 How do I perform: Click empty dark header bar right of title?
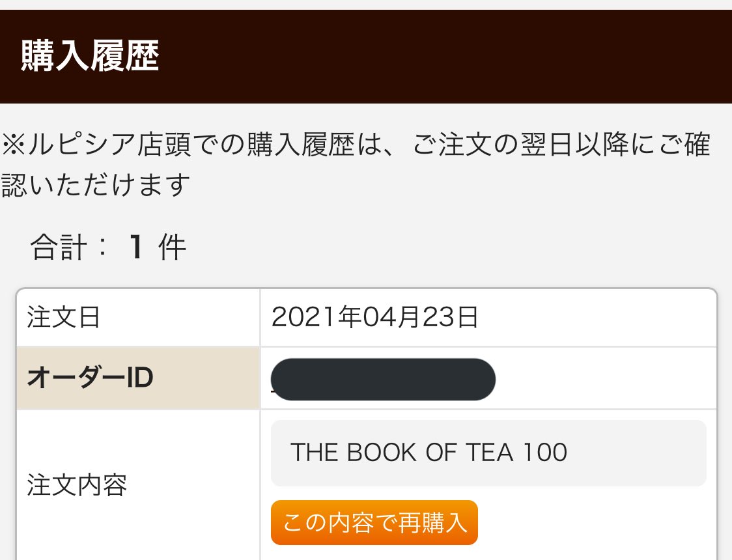[x=456, y=57]
